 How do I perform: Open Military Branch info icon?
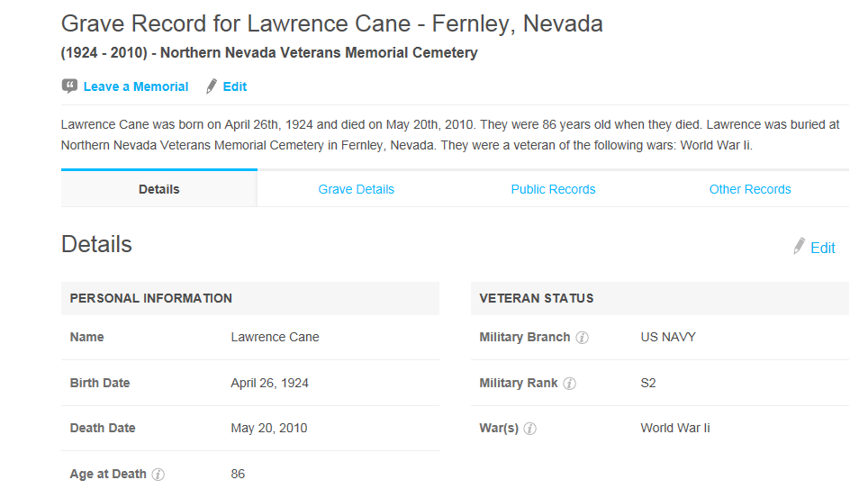pos(582,338)
